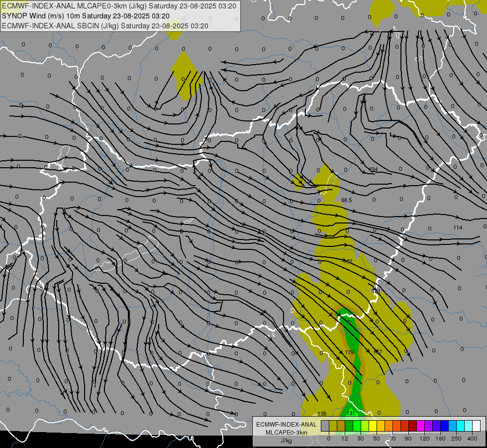
Task: Click the cyan legend swatch
Action: click(x=461, y=426)
